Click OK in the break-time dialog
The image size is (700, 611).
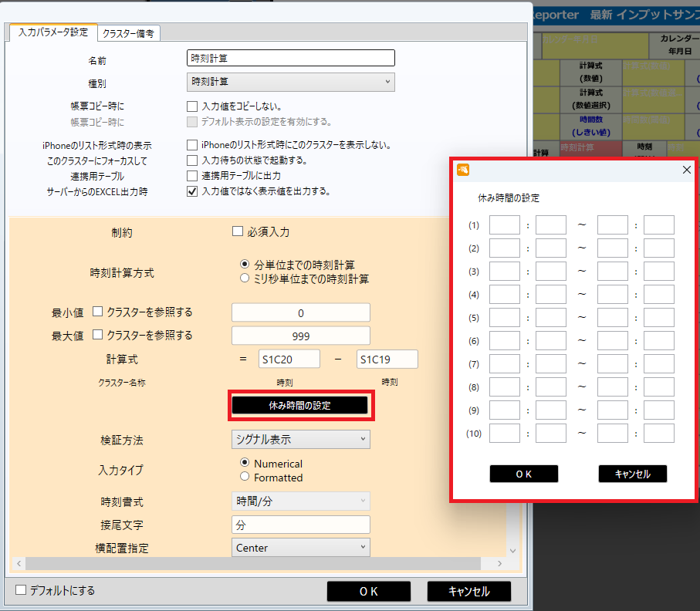click(523, 474)
